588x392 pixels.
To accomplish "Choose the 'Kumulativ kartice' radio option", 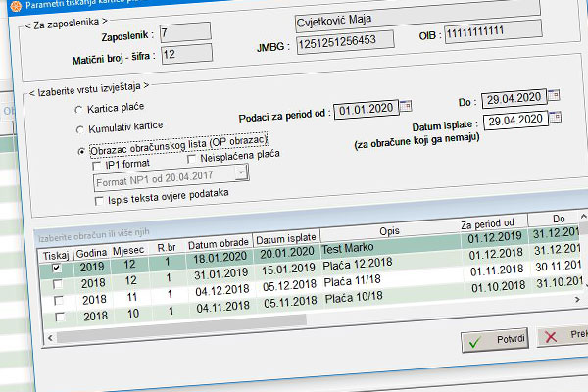I will pyautogui.click(x=79, y=130).
